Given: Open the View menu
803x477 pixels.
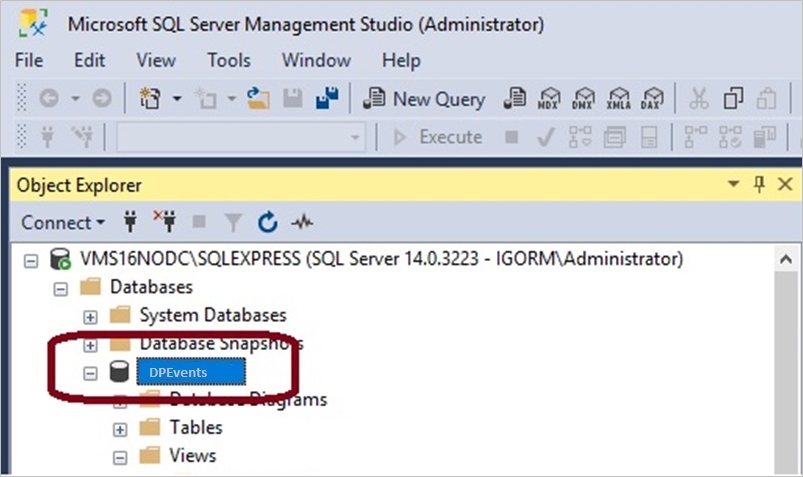Looking at the screenshot, I should point(156,61).
